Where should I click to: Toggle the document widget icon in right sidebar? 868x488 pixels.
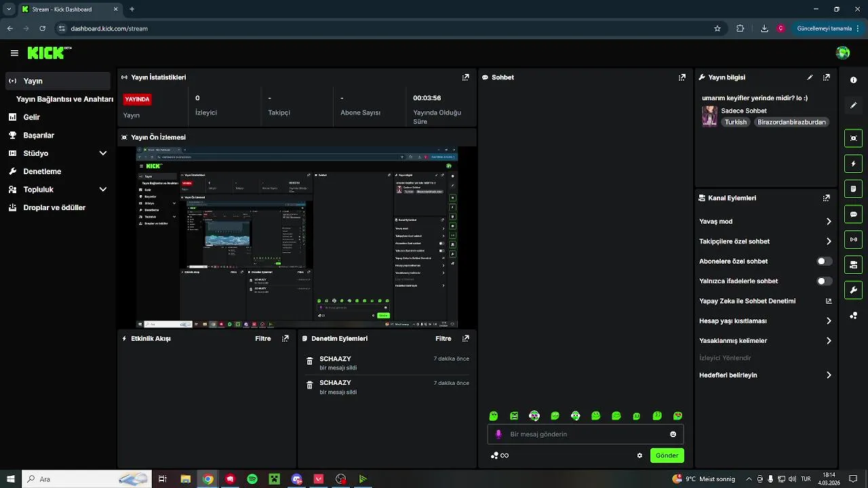(x=853, y=188)
